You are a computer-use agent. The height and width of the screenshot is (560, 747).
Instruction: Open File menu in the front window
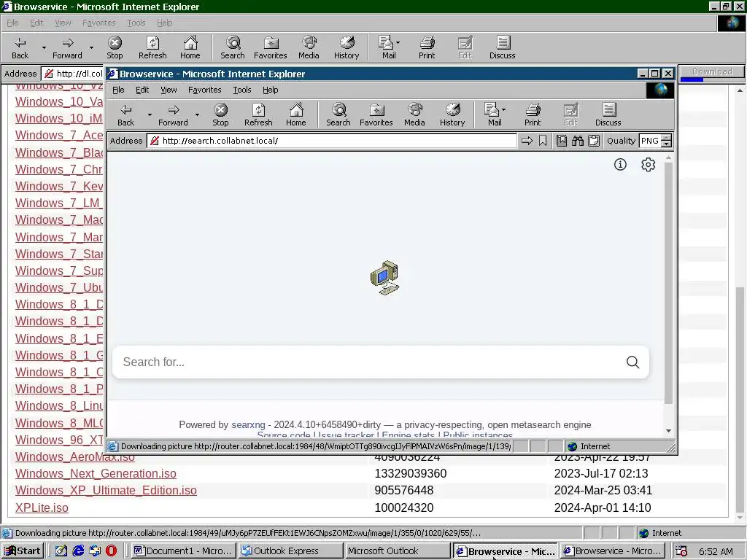[118, 90]
